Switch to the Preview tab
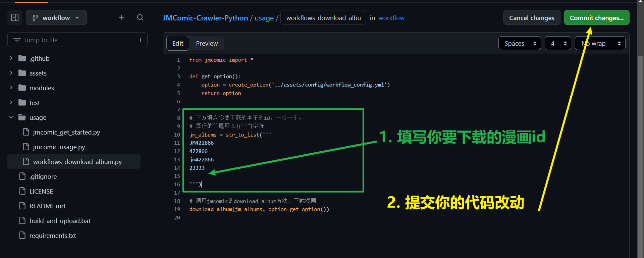Image resolution: width=644 pixels, height=258 pixels. pos(207,43)
